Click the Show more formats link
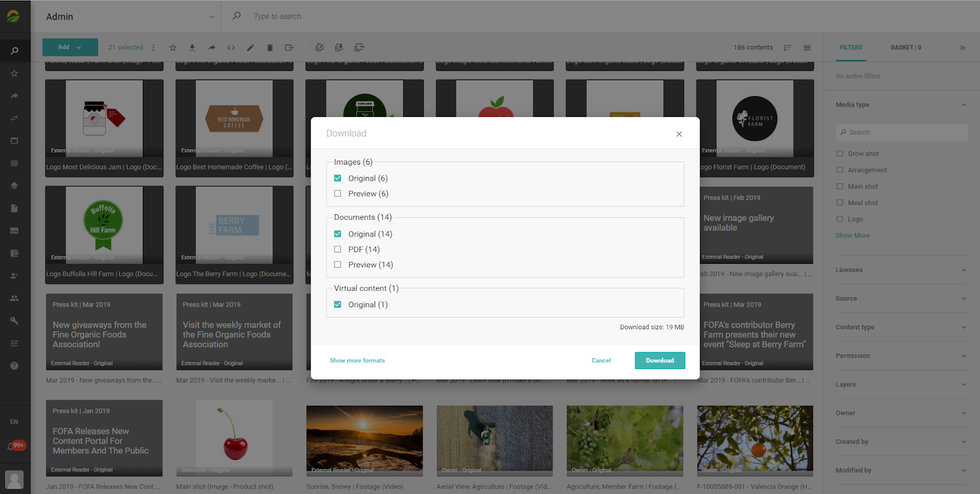Image resolution: width=980 pixels, height=494 pixels. tap(357, 361)
